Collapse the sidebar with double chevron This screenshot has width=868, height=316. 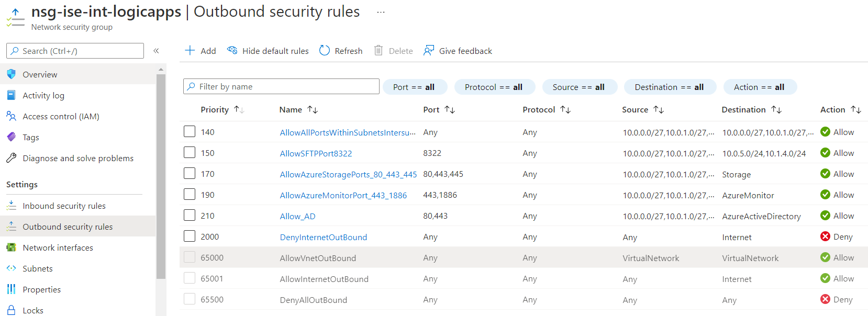tap(156, 51)
